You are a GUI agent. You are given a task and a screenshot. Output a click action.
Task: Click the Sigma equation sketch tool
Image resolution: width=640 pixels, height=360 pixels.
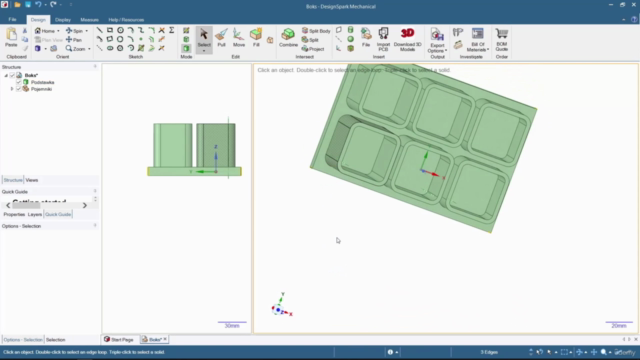(172, 31)
